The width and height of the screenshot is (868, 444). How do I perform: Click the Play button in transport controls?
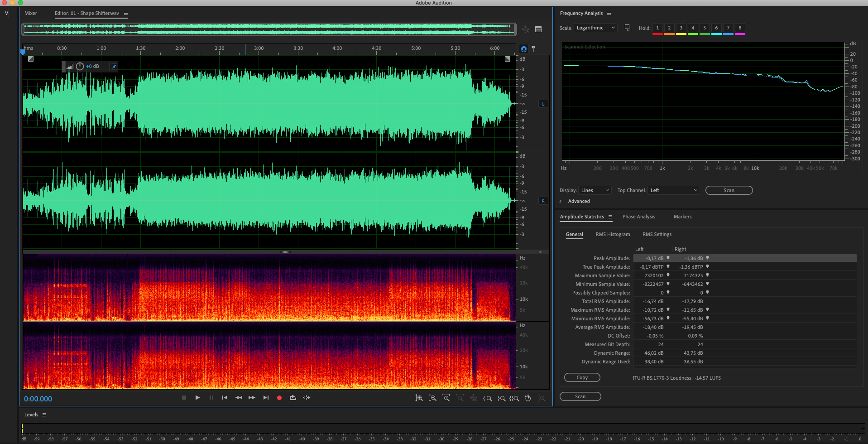point(197,398)
